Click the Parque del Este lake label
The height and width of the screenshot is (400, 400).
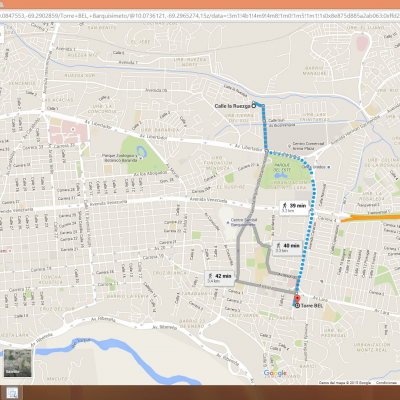coord(282,167)
